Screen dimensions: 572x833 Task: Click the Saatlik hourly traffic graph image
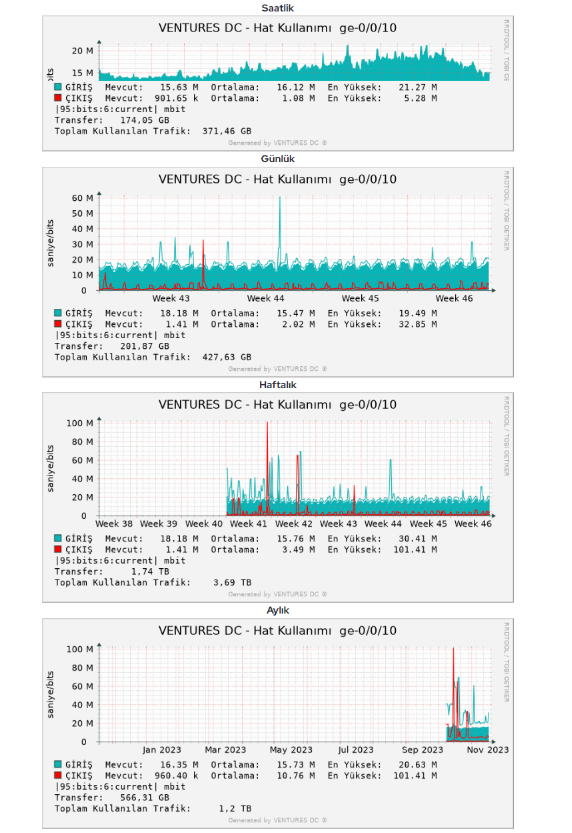(x=278, y=83)
